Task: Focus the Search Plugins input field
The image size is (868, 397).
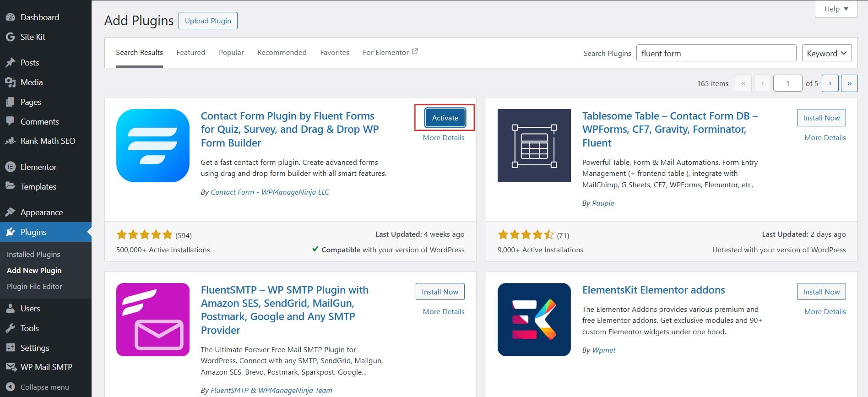Action: (x=716, y=53)
